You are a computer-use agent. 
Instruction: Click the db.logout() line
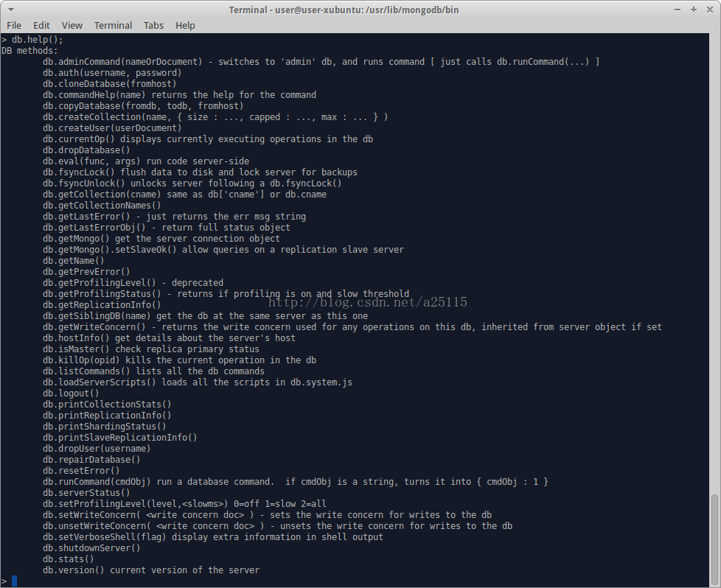point(71,393)
